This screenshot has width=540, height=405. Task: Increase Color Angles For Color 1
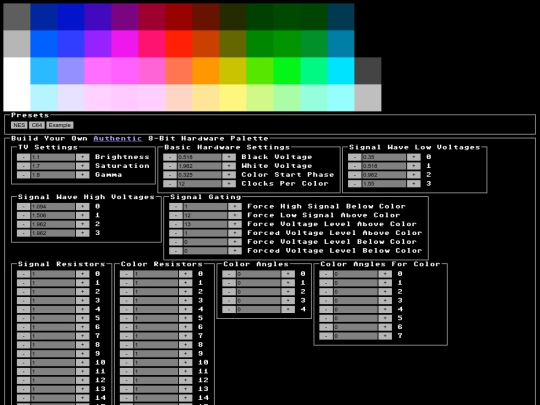[385, 283]
